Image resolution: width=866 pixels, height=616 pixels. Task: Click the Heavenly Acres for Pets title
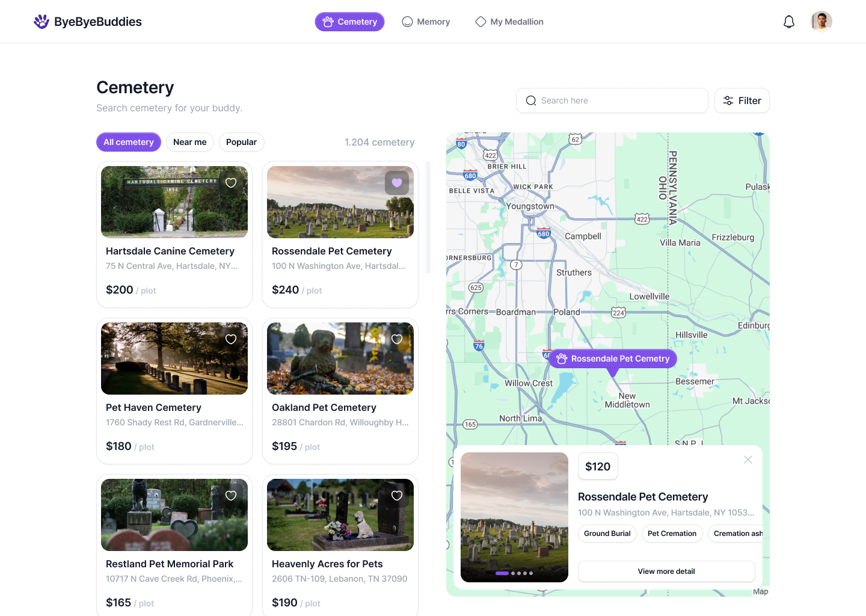327,564
